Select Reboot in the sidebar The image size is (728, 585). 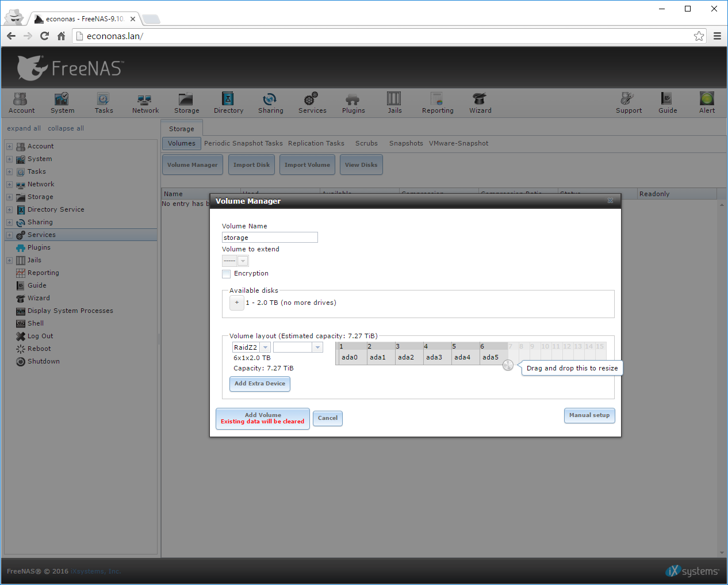click(39, 349)
